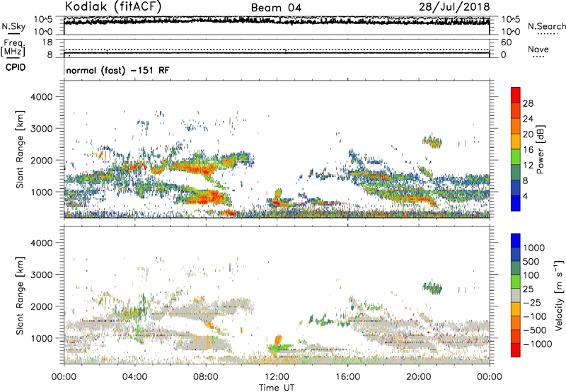Click the '12:00' time axis tick label
This screenshot has width=566, height=392.
277,377
